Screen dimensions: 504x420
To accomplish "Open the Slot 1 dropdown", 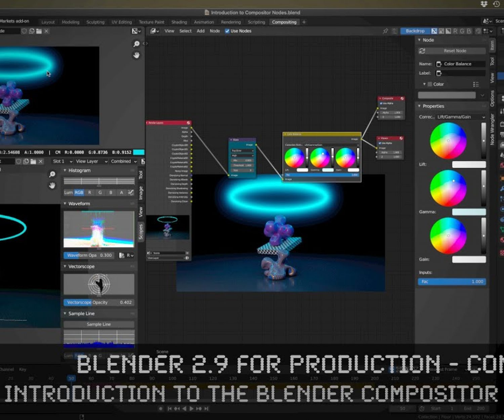I will pos(62,161).
